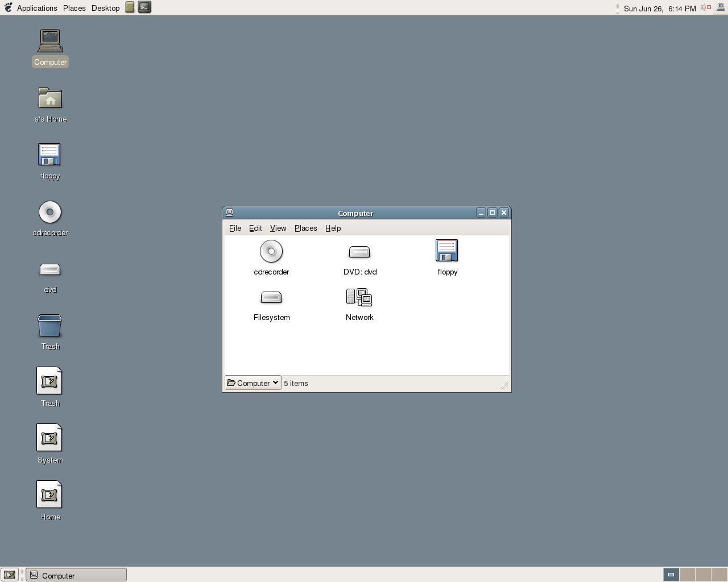Click the date and time clock
The height and width of the screenshot is (582, 728).
[660, 8]
